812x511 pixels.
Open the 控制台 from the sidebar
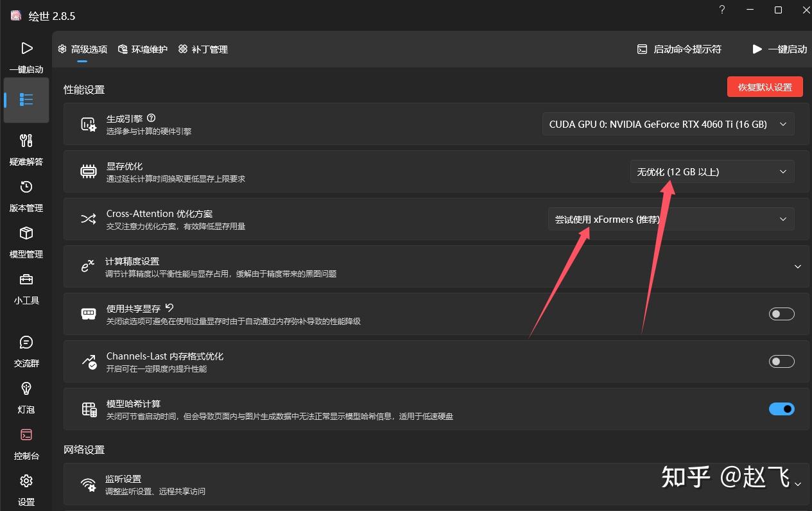(x=26, y=443)
